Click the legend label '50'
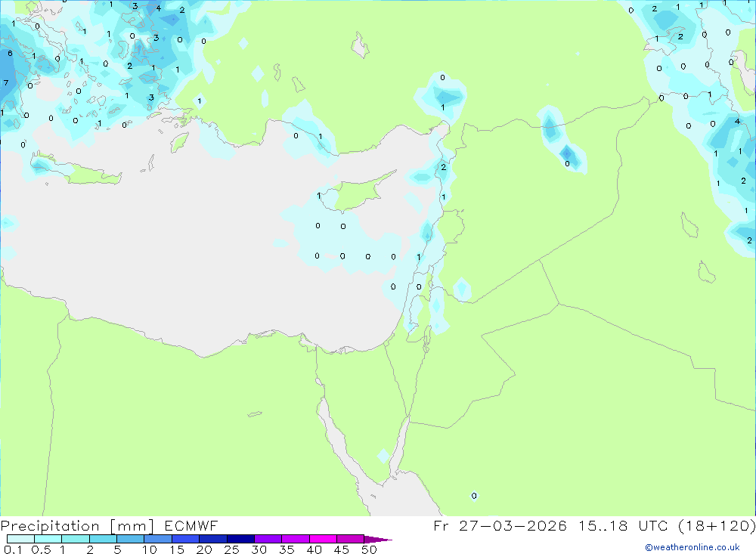This screenshot has height=554, width=756. click(x=370, y=549)
